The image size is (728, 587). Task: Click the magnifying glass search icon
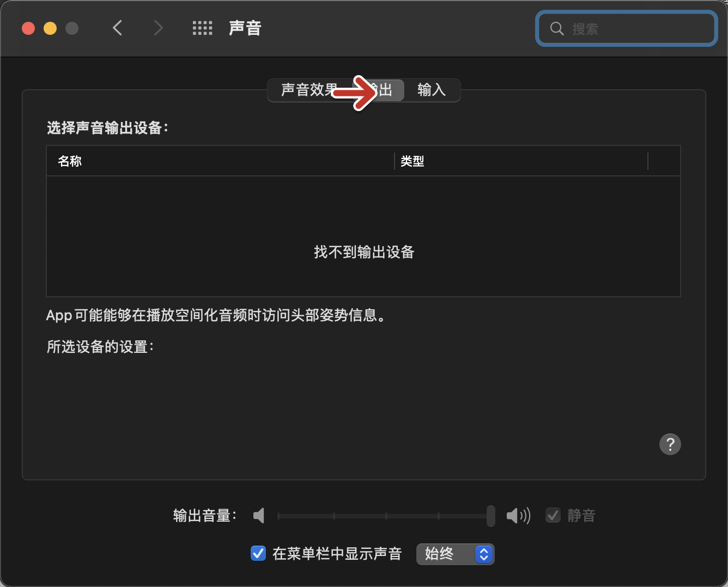click(556, 29)
